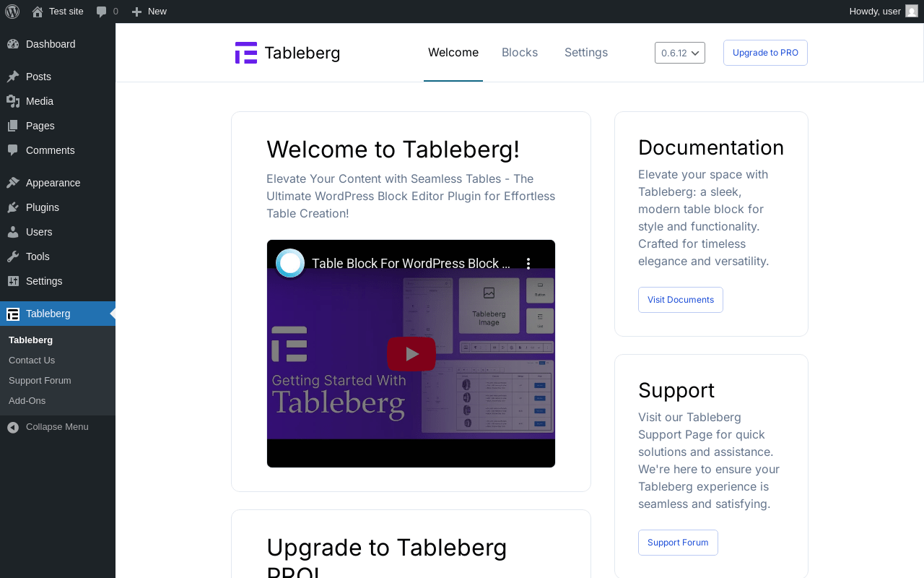Click the Comments speech bubble sidebar icon
This screenshot has width=924, height=578.
[x=13, y=150]
